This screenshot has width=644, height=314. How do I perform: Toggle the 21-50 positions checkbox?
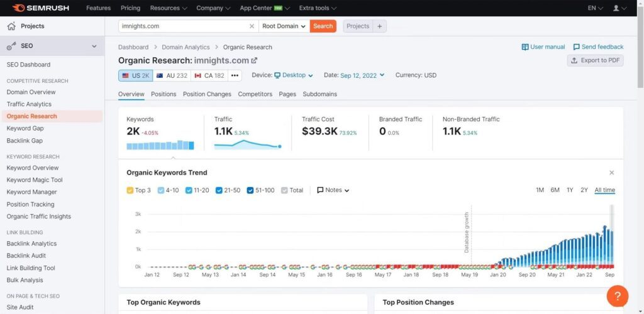point(219,190)
